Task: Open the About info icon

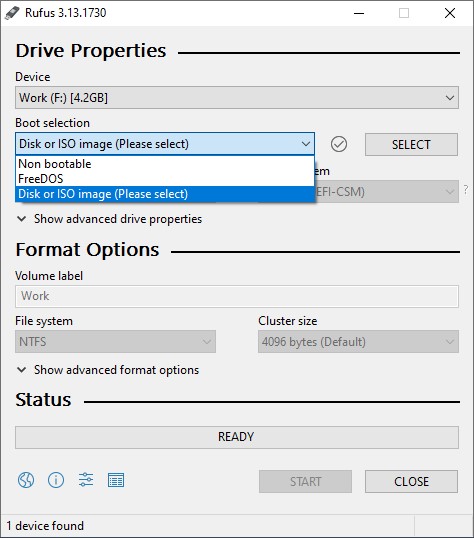Action: [56, 480]
